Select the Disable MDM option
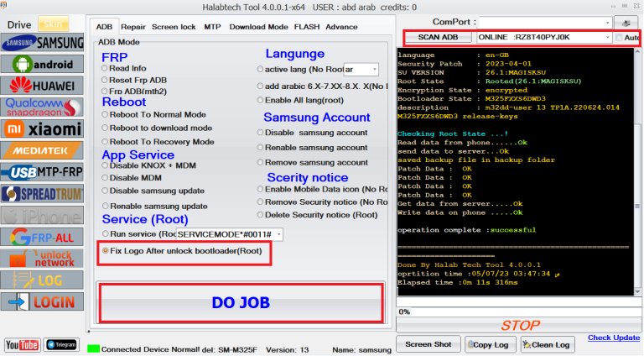 [x=132, y=178]
